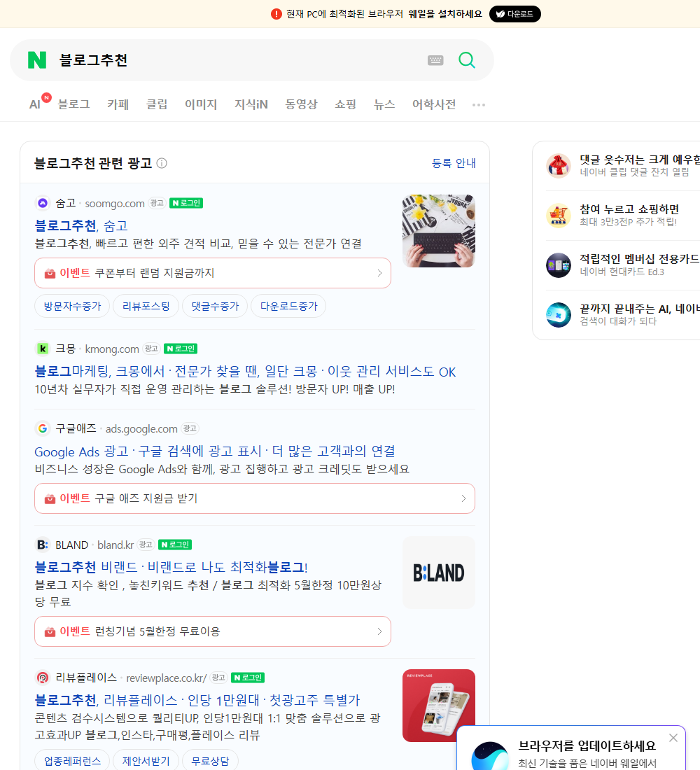Screen dimensions: 700x770
Task: Click the N로그인 badge on BLAND ad
Action: pos(175,545)
